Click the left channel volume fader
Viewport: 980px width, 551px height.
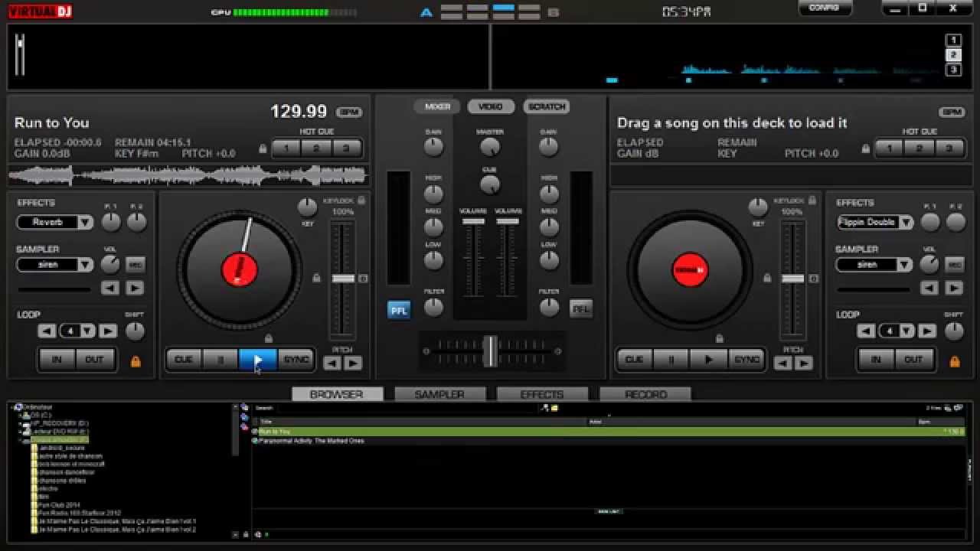click(x=473, y=221)
